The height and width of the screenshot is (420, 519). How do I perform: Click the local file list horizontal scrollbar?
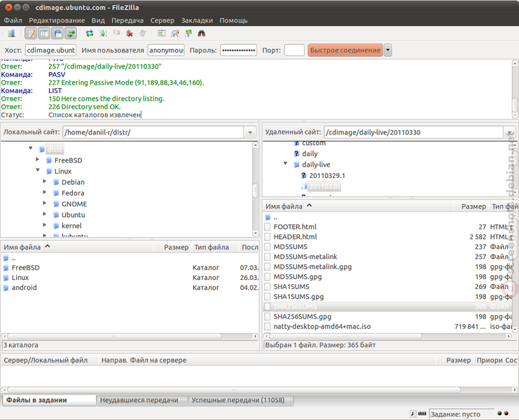click(114, 336)
